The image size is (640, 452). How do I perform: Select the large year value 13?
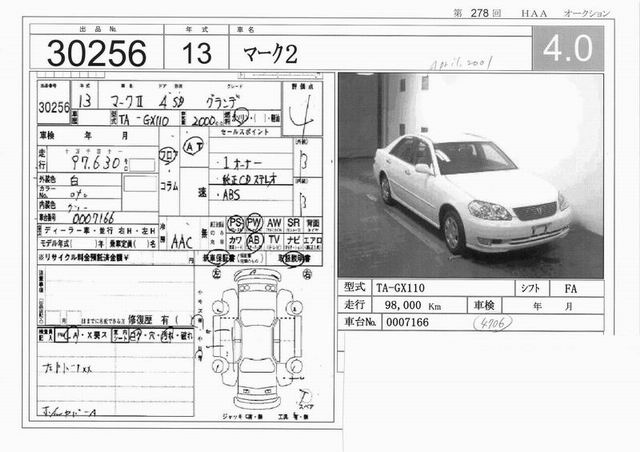point(197,53)
